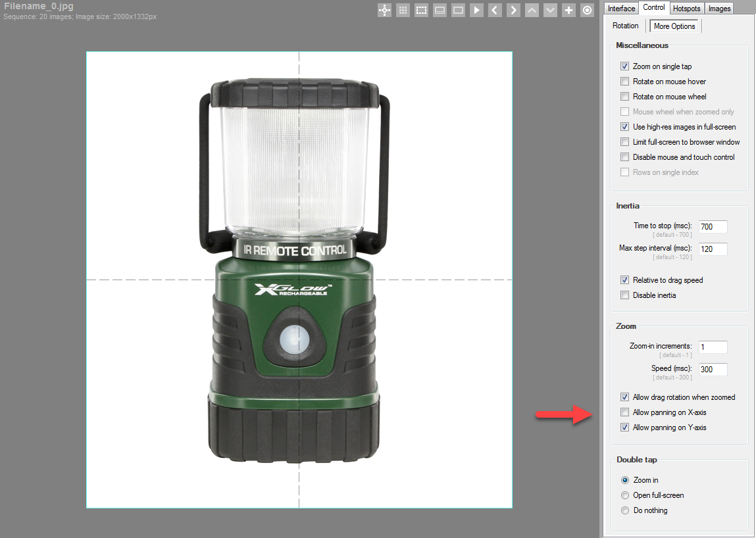Viewport: 756px width, 538px height.
Task: Toggle Allow drag rotation when zoomed
Action: 625,397
